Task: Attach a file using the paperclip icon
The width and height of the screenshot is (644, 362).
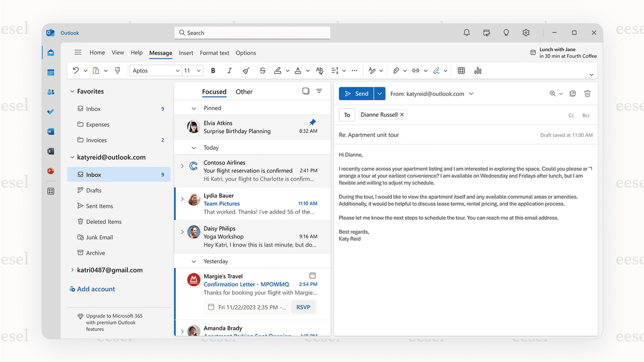Action: click(397, 70)
